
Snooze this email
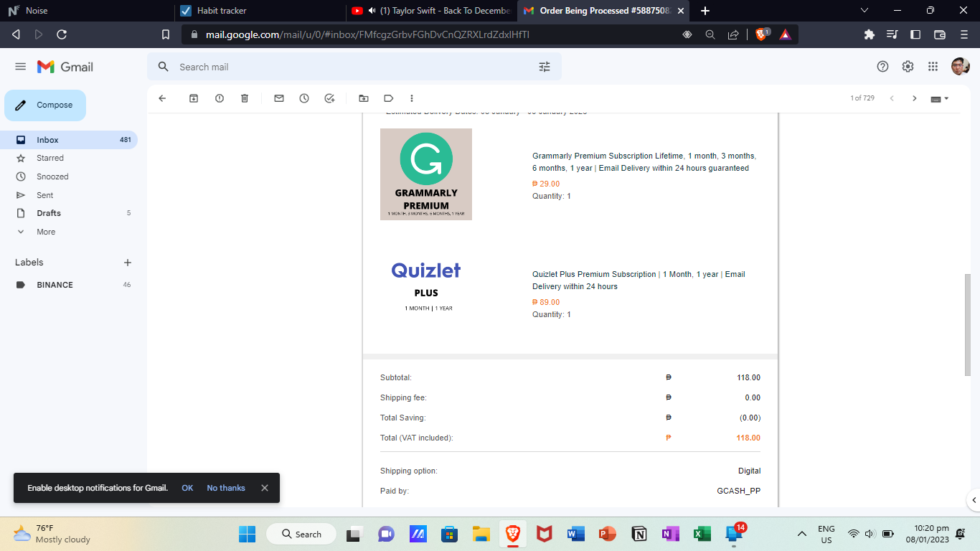click(x=304, y=98)
